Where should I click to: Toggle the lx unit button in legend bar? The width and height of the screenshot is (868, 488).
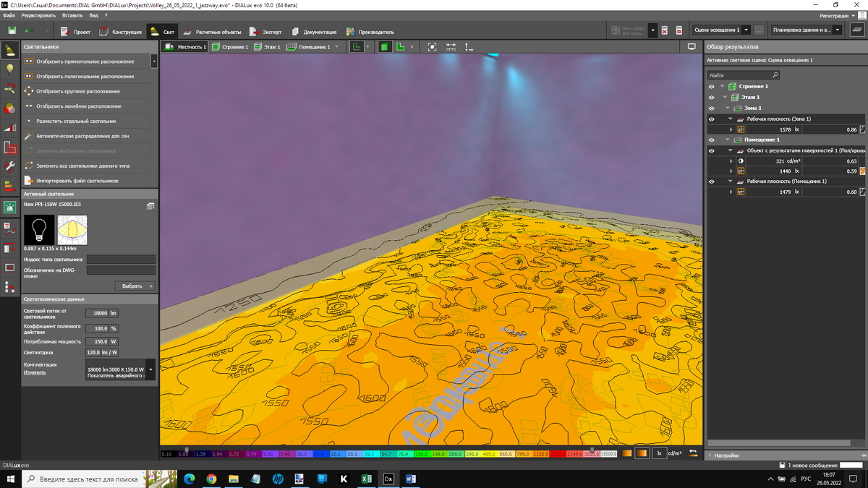[x=659, y=453]
